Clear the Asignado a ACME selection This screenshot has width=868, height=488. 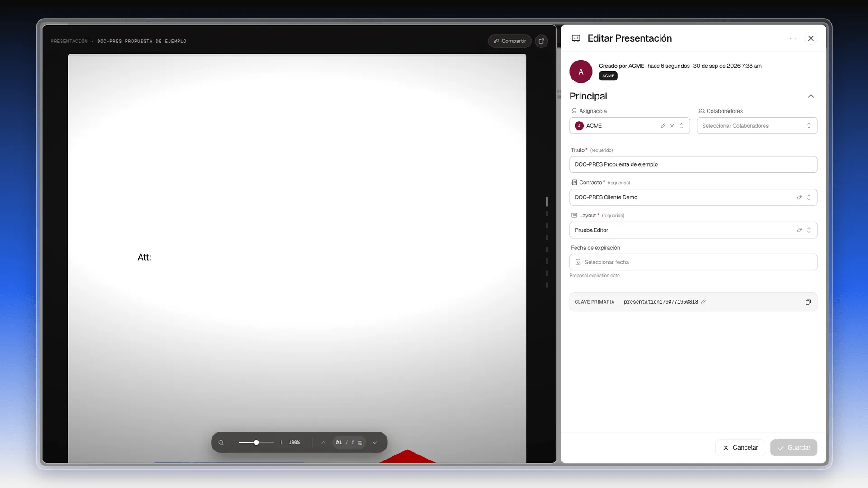coord(672,126)
